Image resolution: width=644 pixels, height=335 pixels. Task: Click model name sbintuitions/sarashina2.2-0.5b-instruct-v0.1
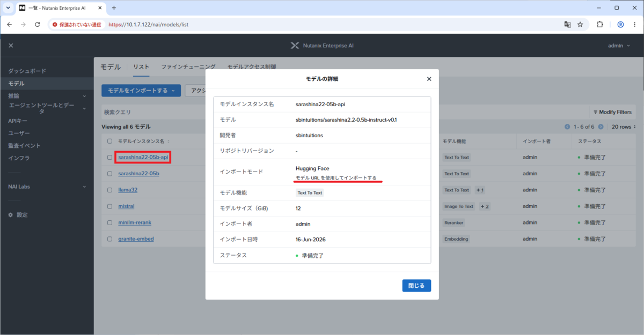coord(346,120)
